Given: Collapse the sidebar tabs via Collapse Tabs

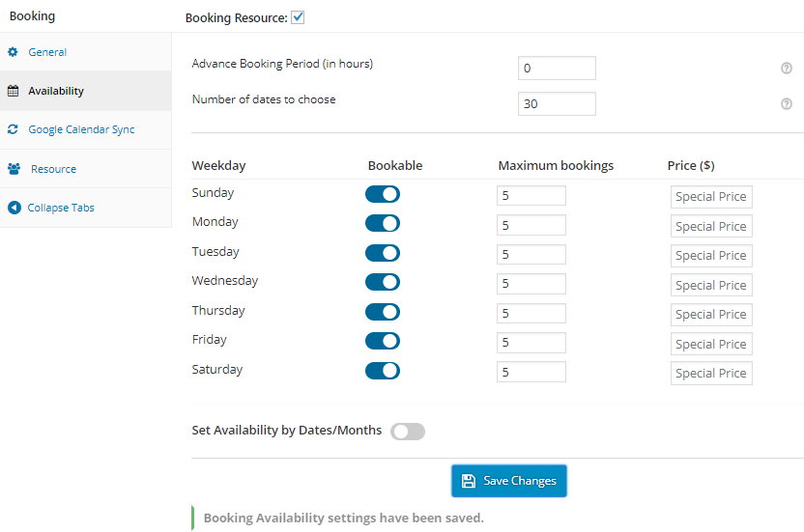Looking at the screenshot, I should pos(61,208).
